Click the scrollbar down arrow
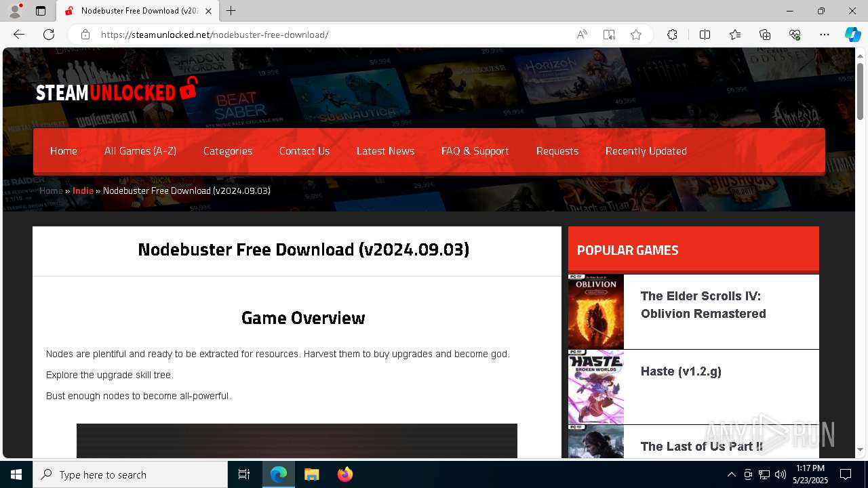868x488 pixels. 861,449
